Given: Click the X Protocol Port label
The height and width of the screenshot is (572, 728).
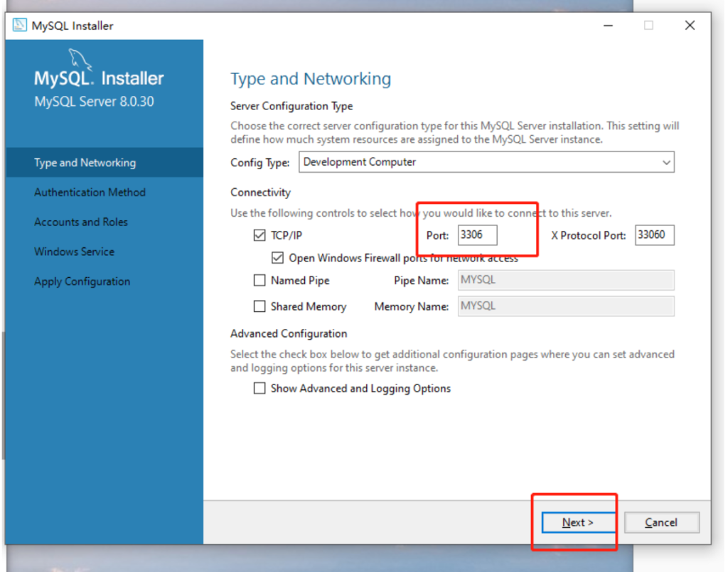Looking at the screenshot, I should click(588, 235).
